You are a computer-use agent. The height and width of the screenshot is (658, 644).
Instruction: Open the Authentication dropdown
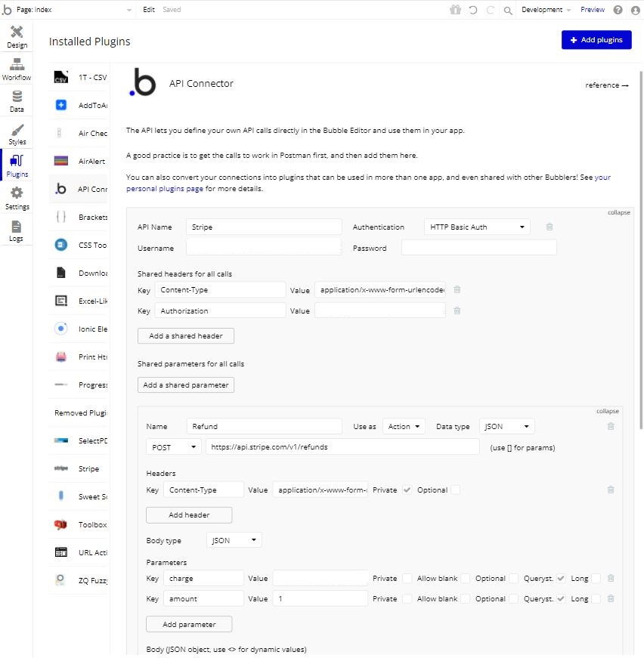(x=477, y=227)
